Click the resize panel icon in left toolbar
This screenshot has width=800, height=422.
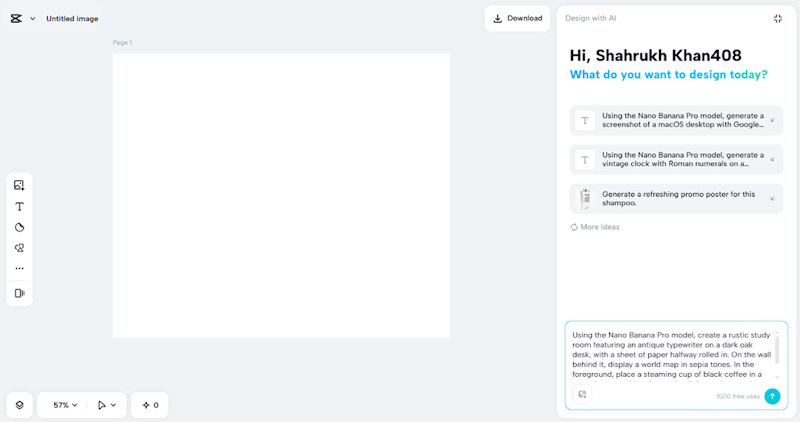[x=19, y=293]
